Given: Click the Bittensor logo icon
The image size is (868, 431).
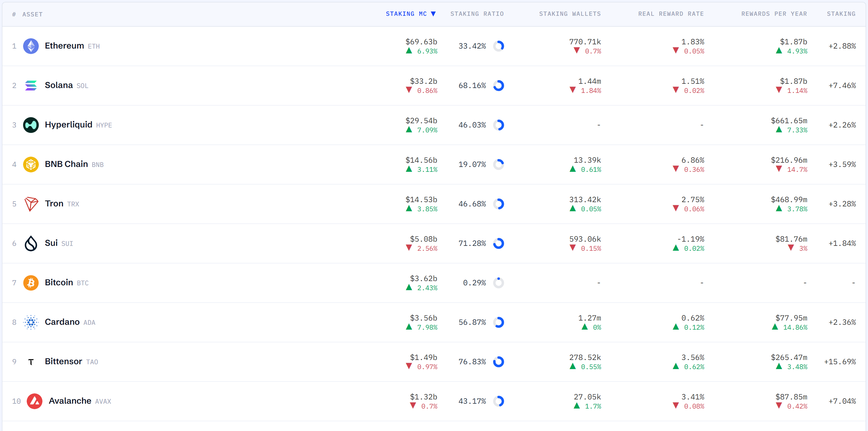Looking at the screenshot, I should (31, 362).
